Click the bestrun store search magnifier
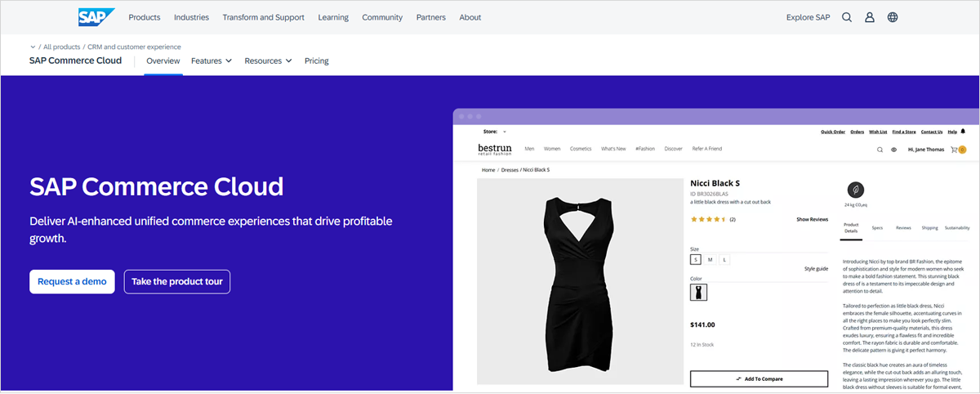Viewport: 980px width, 394px height. click(x=880, y=150)
